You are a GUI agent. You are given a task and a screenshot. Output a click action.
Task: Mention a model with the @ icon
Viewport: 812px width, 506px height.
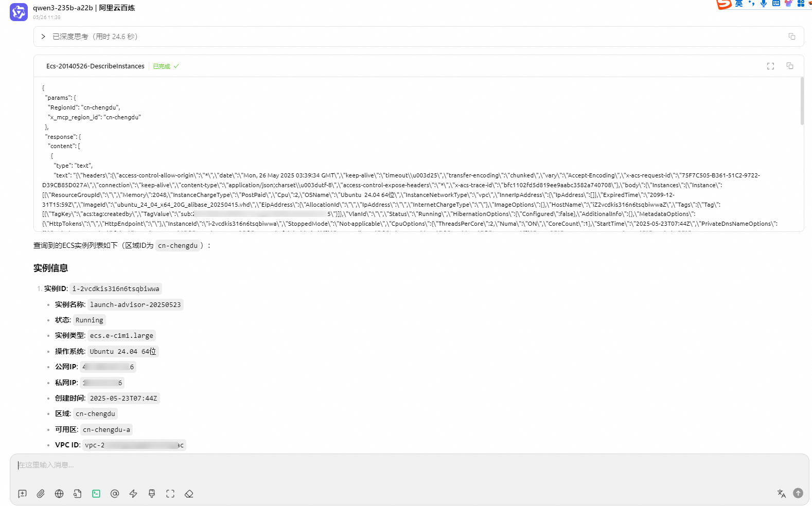click(115, 494)
